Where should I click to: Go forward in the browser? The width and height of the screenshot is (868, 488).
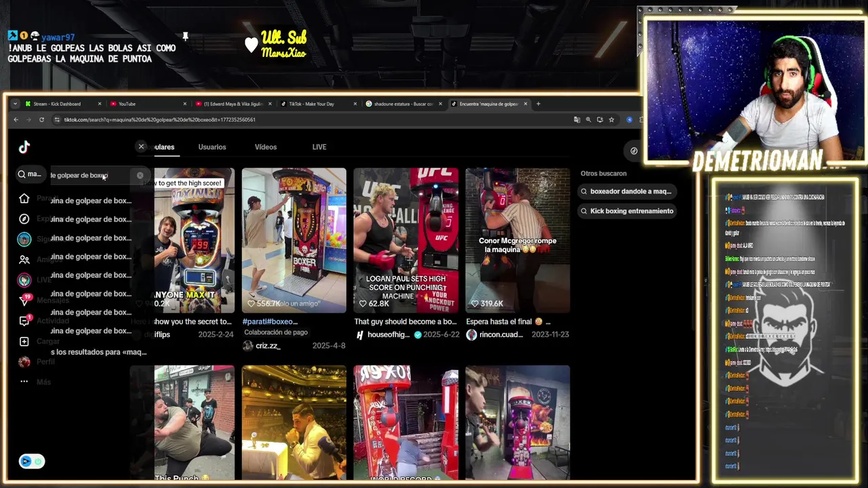point(28,120)
